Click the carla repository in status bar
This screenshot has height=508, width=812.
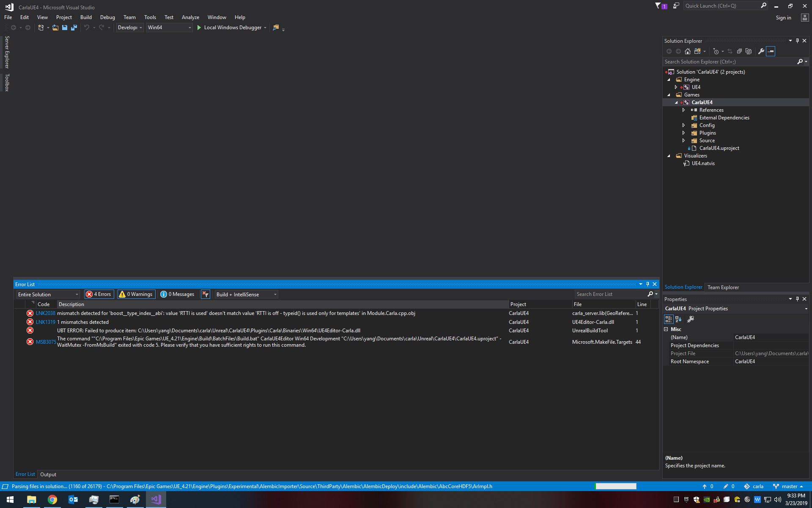(754, 486)
